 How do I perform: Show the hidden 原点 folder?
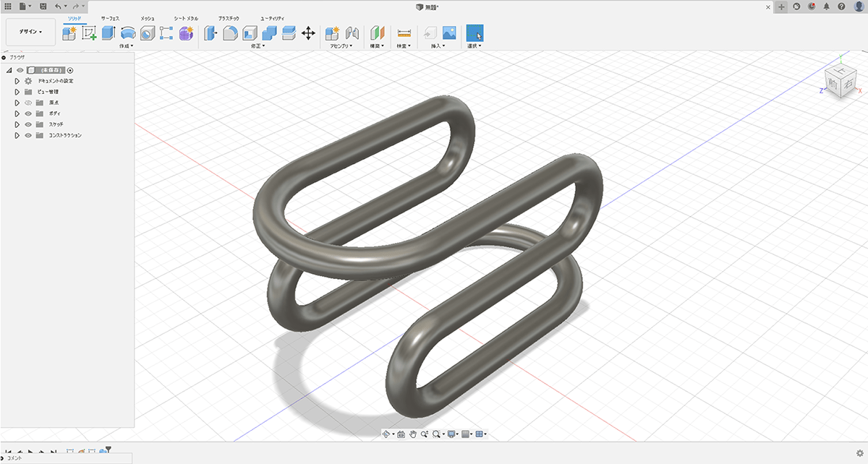pyautogui.click(x=28, y=103)
